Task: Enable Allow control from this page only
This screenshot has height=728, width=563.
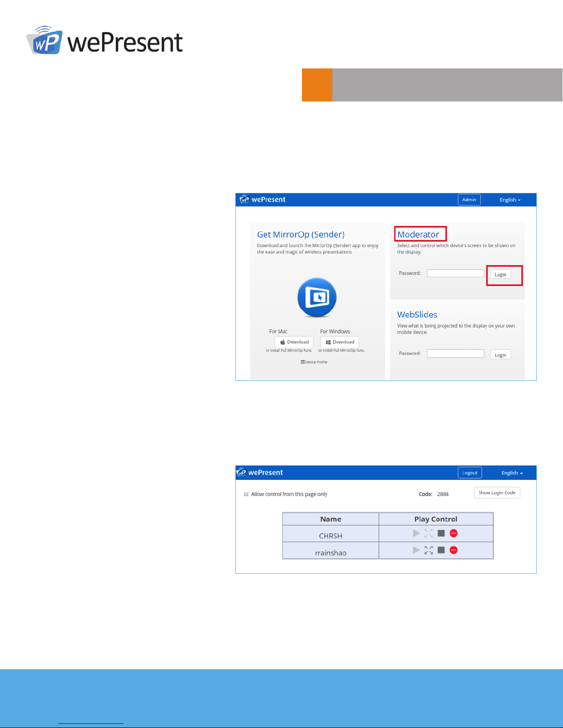Action: (246, 494)
